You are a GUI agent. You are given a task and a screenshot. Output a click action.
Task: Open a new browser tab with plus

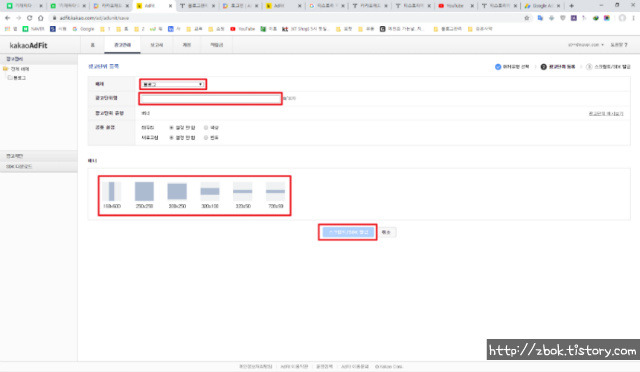pos(571,6)
